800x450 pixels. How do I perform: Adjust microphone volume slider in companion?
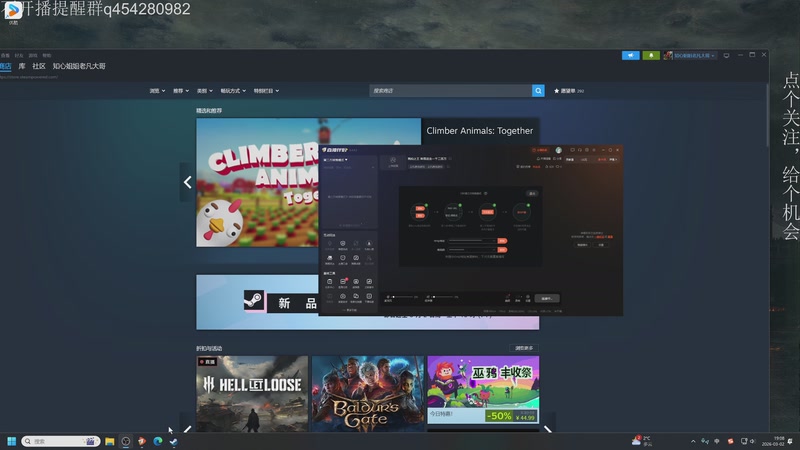404,296
